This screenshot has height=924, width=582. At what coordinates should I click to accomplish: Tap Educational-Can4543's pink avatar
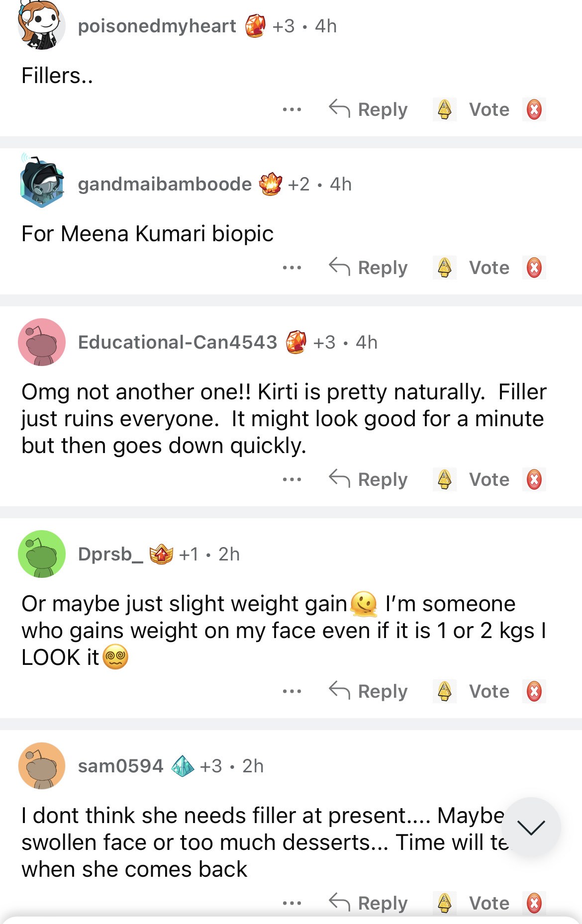42,342
